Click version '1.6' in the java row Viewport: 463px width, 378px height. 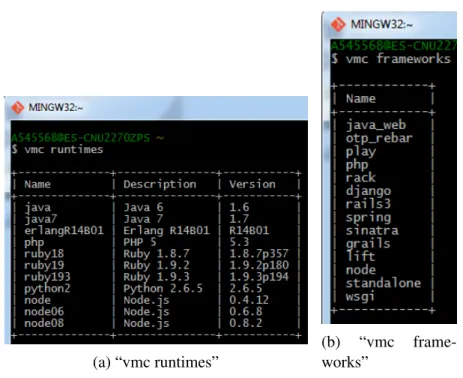point(239,207)
